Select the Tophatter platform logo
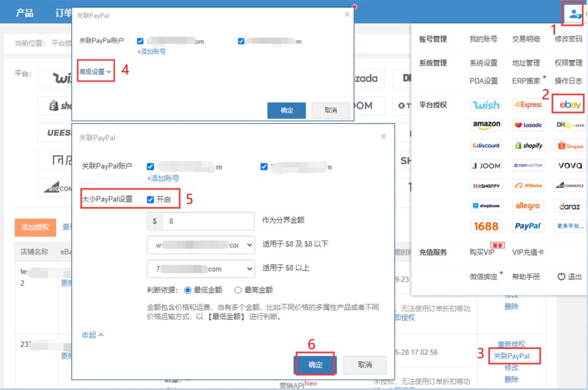Image resolution: width=588 pixels, height=390 pixels. pyautogui.click(x=528, y=166)
